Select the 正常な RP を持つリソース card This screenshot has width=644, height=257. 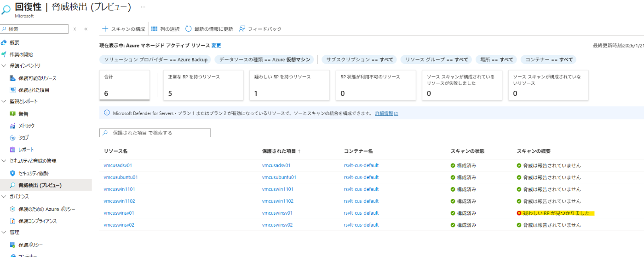click(203, 85)
